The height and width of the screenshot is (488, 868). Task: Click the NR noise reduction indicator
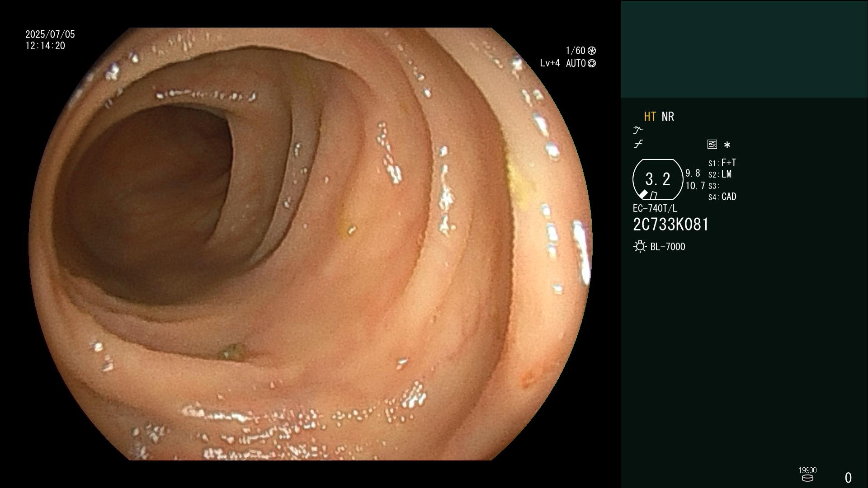pyautogui.click(x=668, y=117)
